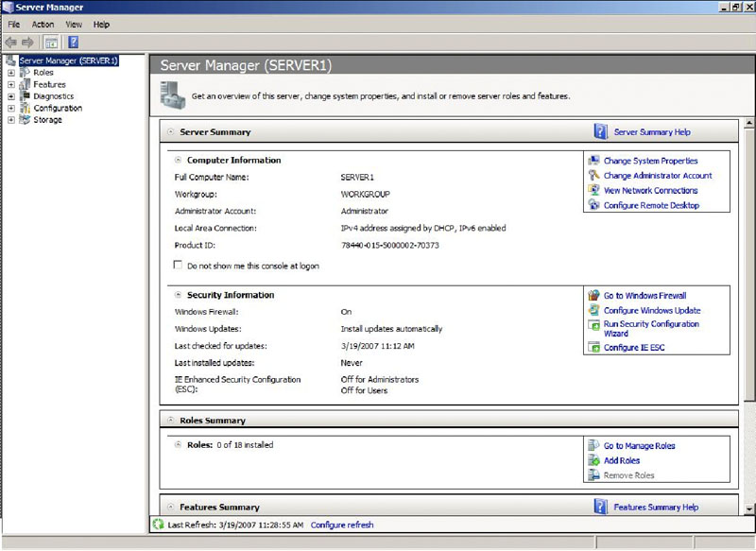Open the Action menu

pos(43,24)
